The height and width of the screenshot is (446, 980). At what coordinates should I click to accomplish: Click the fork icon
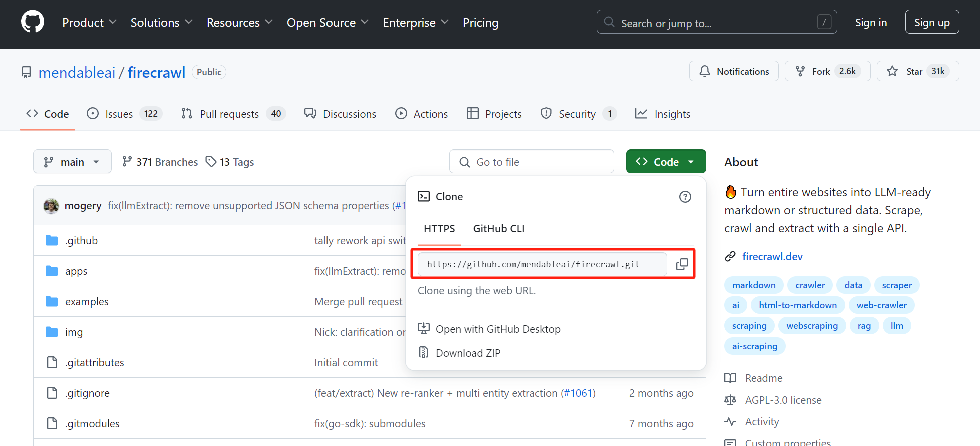pos(800,71)
